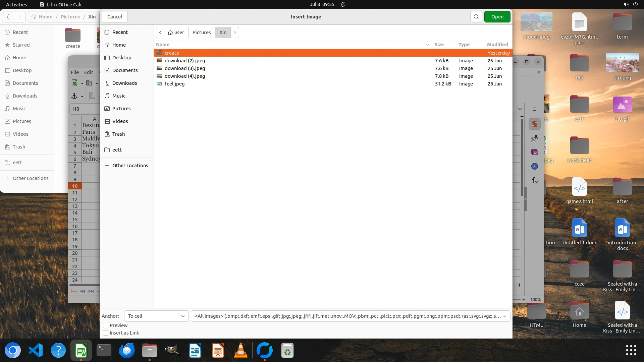Viewport: 644px width, 362px height.
Task: Open GIMP from the dock
Action: (x=172, y=351)
